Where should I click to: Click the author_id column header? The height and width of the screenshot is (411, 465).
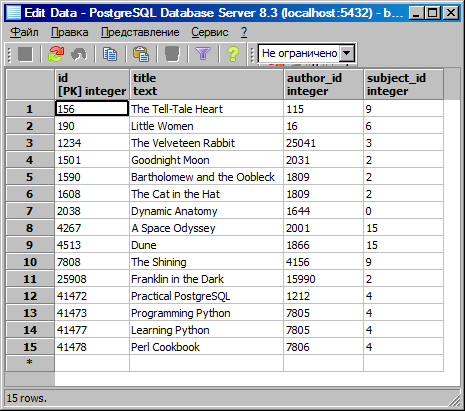[x=324, y=84]
